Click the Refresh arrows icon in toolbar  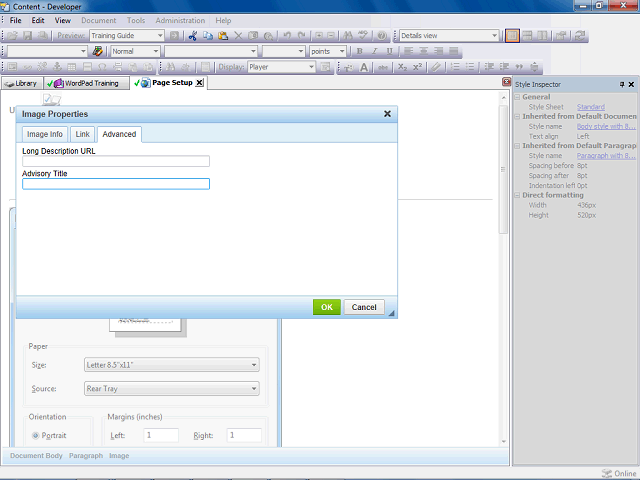[580, 36]
